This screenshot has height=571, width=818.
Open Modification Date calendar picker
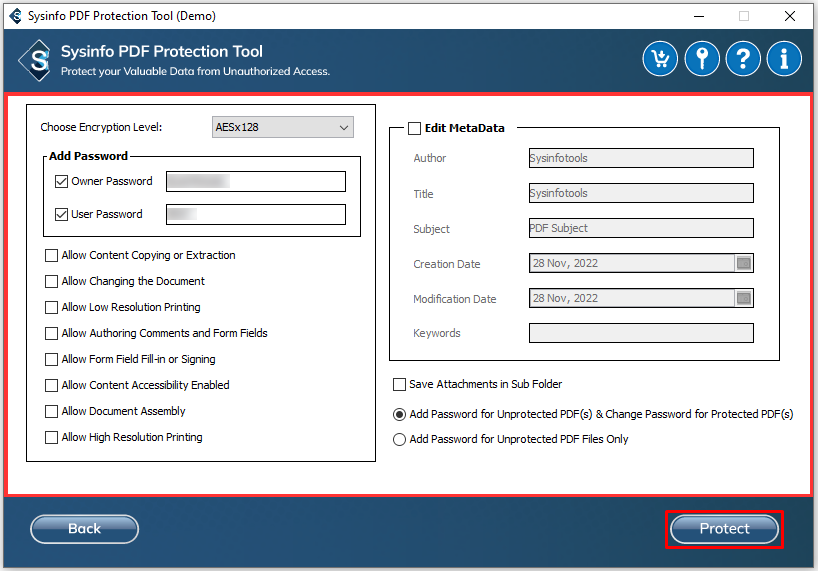click(744, 298)
